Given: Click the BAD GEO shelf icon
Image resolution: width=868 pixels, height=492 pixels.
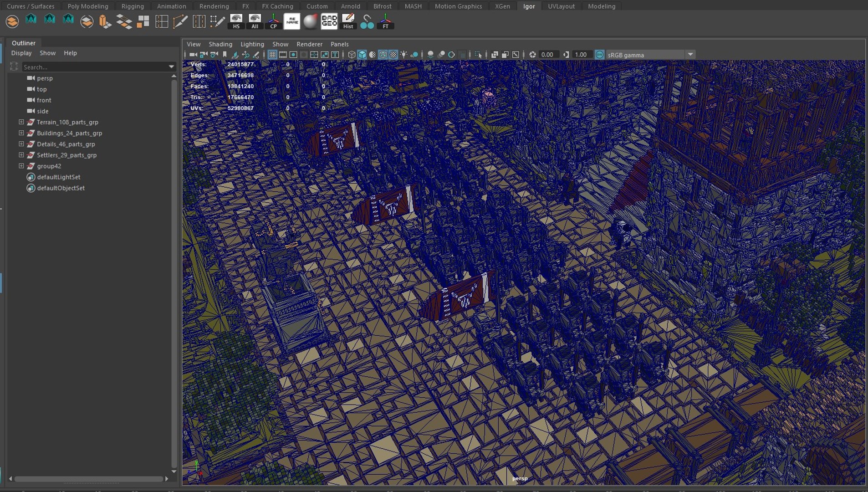Looking at the screenshot, I should [x=329, y=21].
